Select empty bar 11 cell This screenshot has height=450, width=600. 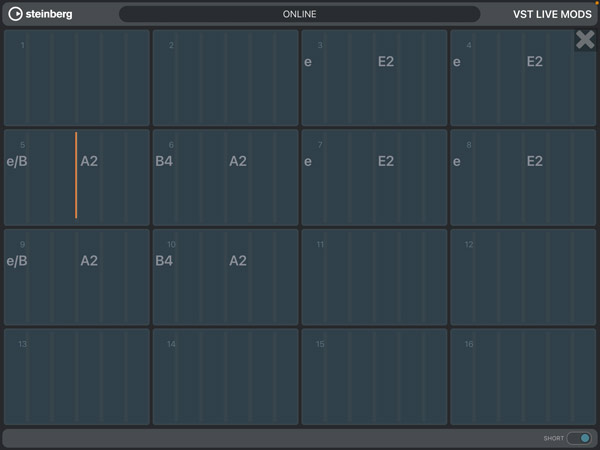(374, 277)
